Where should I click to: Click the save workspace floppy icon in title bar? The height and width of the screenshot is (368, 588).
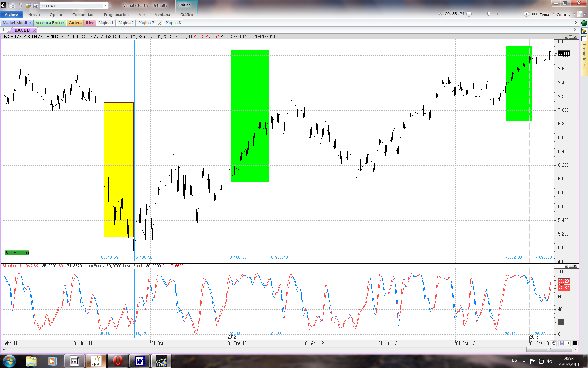click(x=36, y=6)
